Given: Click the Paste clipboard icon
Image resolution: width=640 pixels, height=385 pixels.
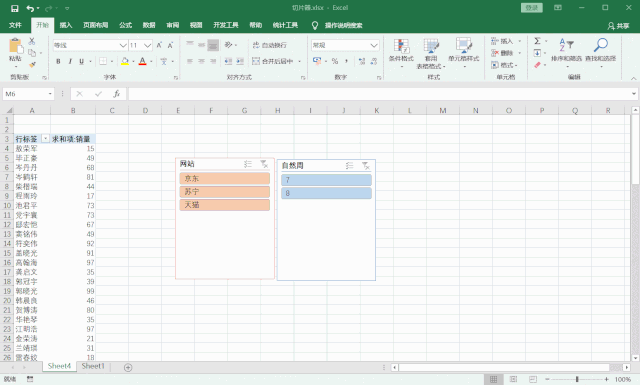Looking at the screenshot, I should [16, 46].
